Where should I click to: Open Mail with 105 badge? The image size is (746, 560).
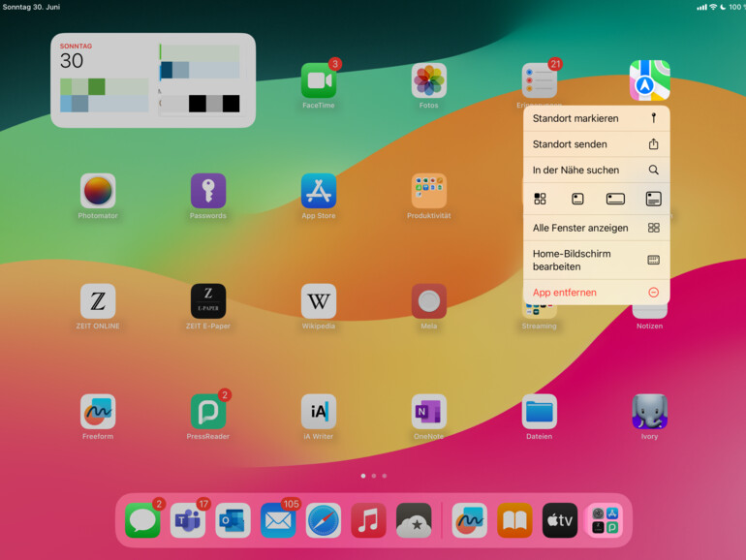coord(278,520)
